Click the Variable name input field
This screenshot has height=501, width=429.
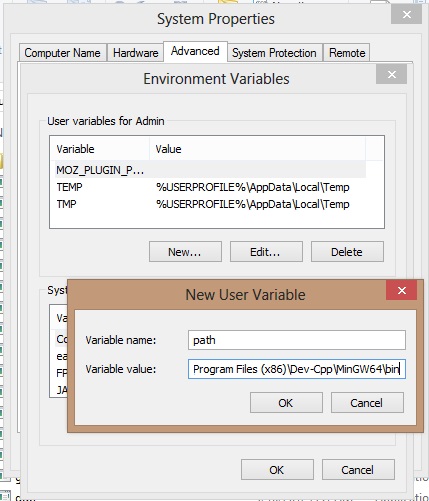click(x=297, y=340)
